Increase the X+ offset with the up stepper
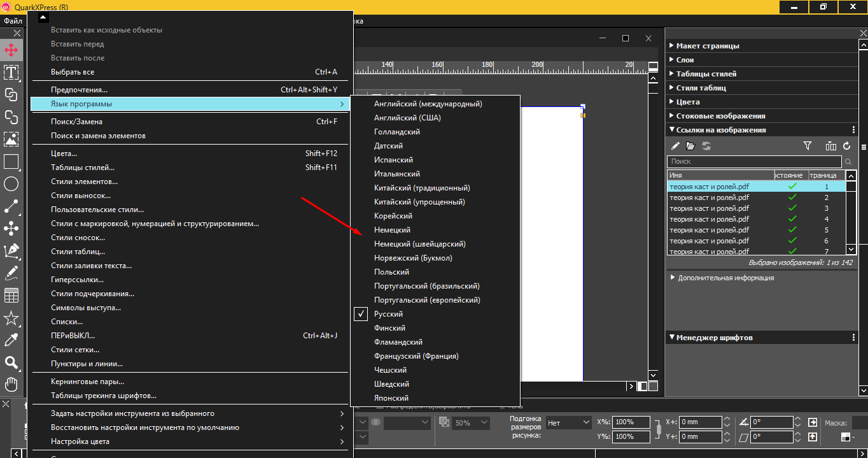Image resolution: width=868 pixels, height=458 pixels. (728, 419)
